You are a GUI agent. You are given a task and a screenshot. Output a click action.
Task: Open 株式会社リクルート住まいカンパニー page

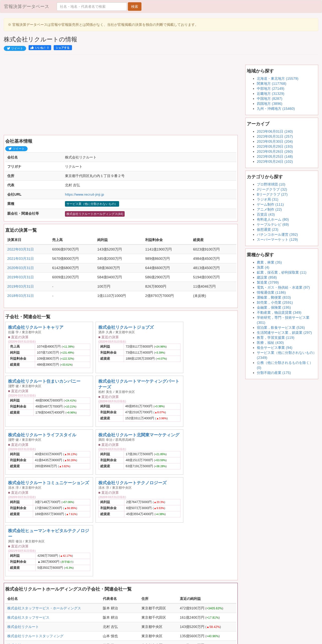(44, 381)
